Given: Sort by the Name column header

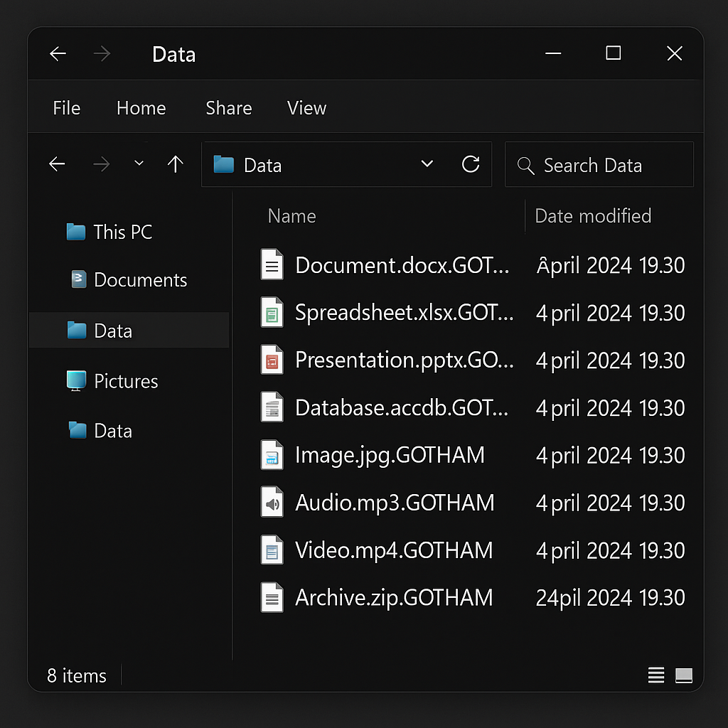Looking at the screenshot, I should click(x=291, y=216).
